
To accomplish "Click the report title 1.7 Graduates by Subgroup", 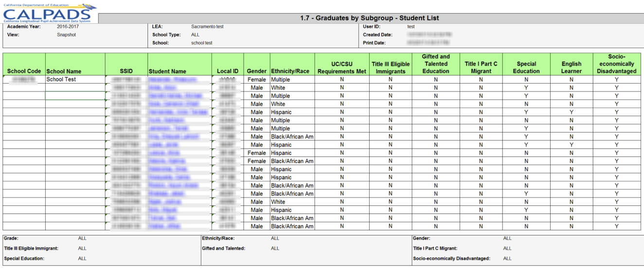I will coord(369,18).
